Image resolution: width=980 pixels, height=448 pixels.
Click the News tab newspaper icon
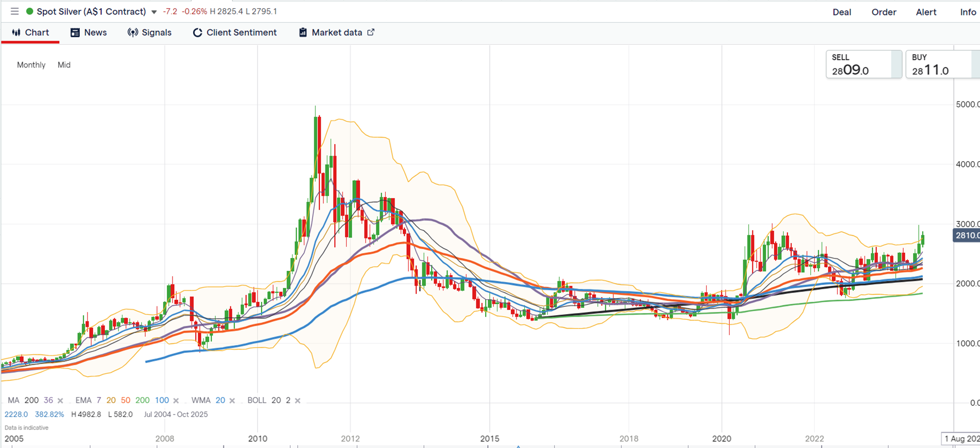click(75, 32)
